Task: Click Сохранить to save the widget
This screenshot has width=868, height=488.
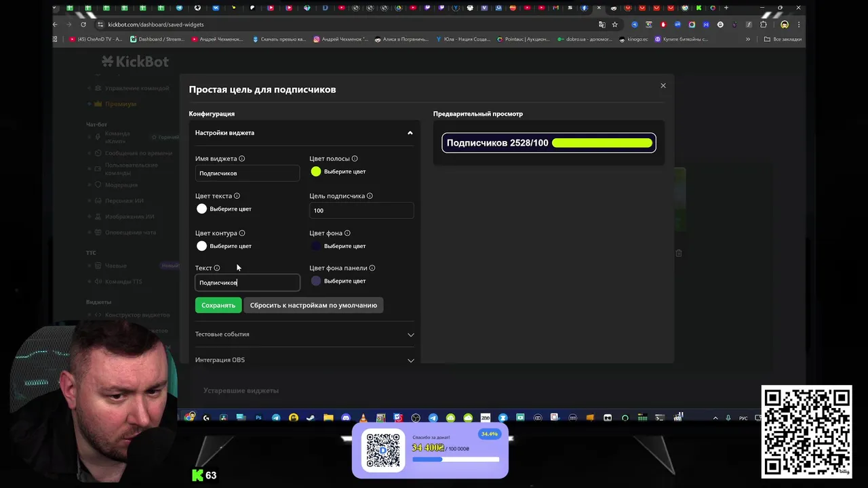Action: (x=218, y=305)
